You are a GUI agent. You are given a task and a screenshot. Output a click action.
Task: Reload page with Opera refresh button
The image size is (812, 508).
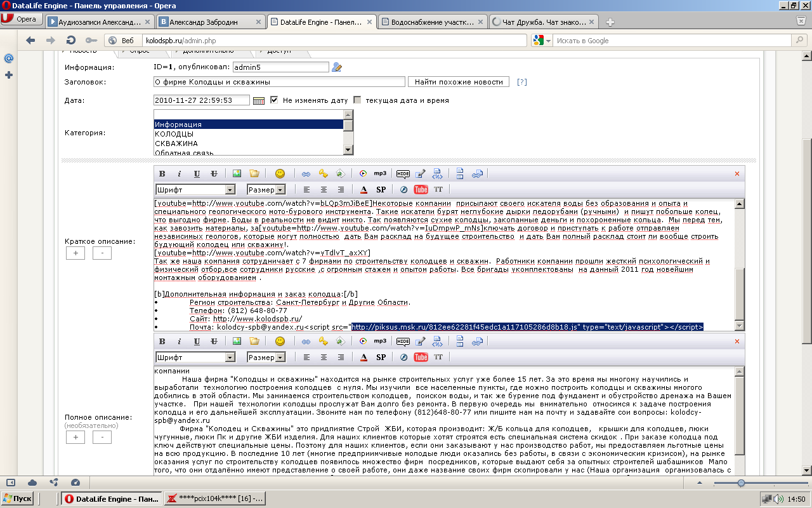(71, 40)
